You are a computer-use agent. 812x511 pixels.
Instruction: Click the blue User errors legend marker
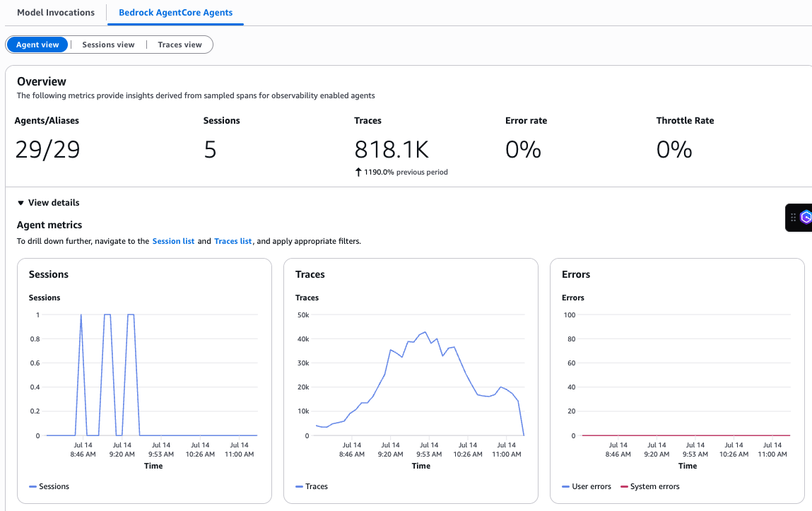[565, 486]
